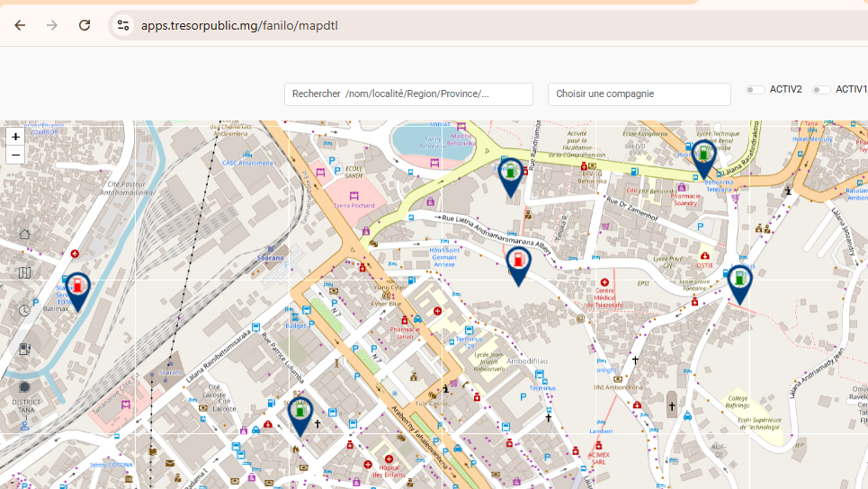Click the CASC Antanimena label
Screen dimensions: 868x489
point(247,163)
